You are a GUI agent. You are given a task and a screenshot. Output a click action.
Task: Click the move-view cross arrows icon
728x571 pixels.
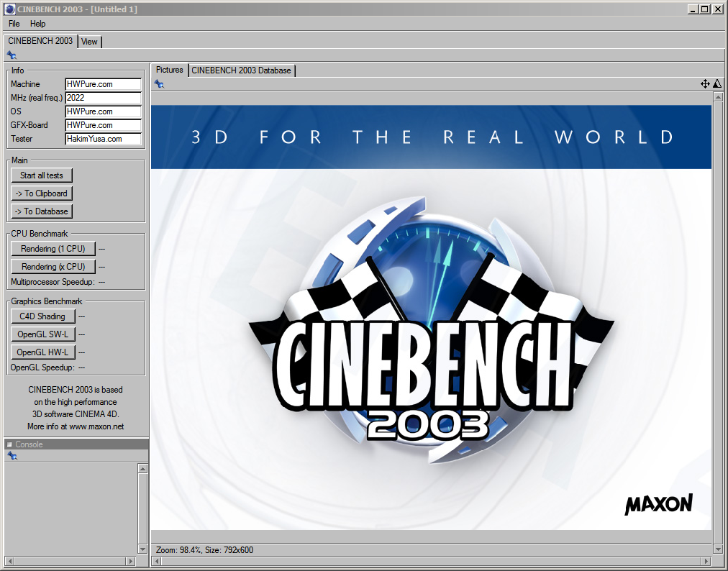click(705, 83)
